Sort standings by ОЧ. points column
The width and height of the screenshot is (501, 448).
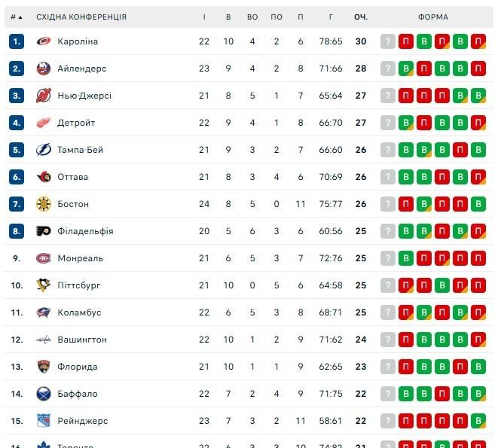pyautogui.click(x=361, y=17)
